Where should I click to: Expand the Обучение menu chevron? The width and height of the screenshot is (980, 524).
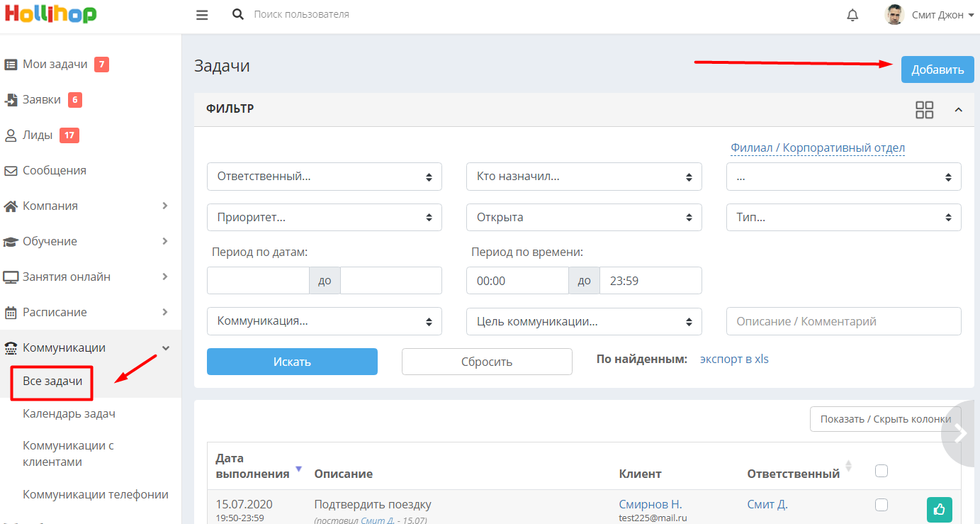(165, 241)
